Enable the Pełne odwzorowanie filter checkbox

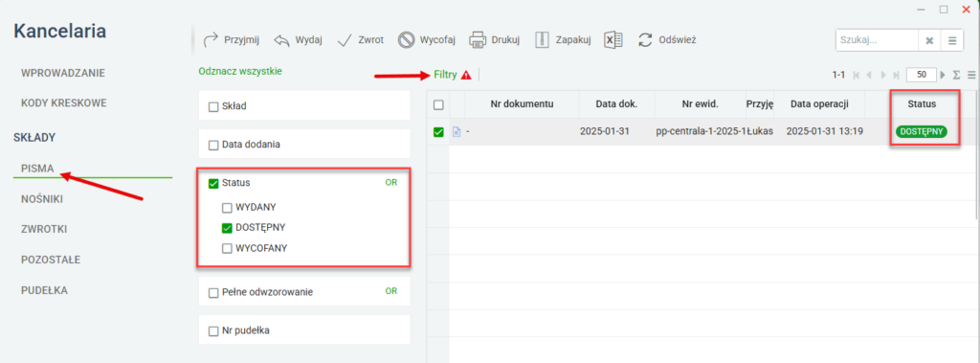tap(213, 292)
